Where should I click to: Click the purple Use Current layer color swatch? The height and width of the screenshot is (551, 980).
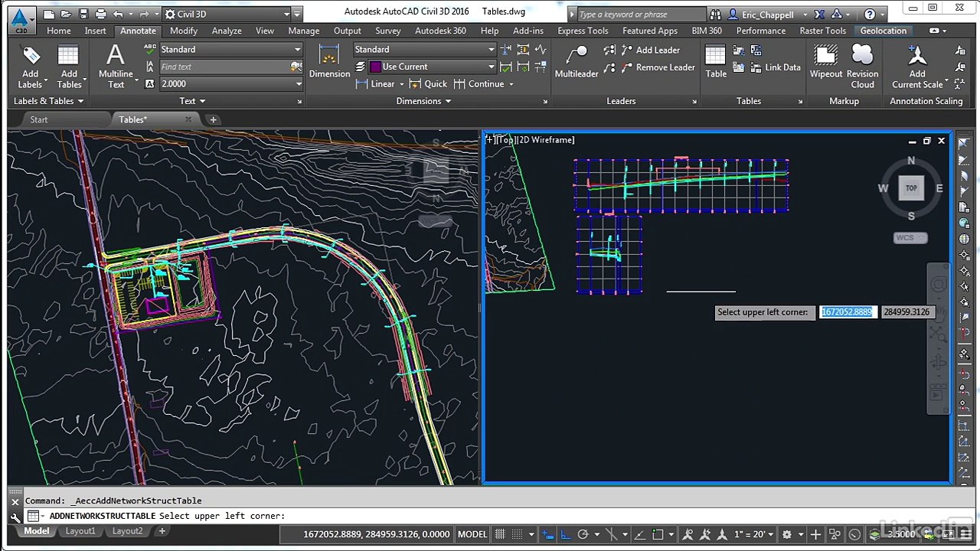click(x=375, y=67)
